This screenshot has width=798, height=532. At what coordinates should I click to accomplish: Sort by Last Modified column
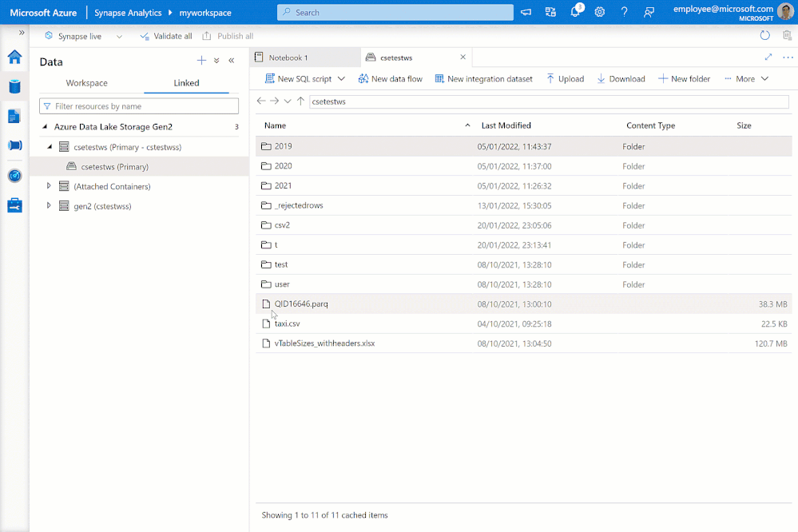[x=506, y=125]
